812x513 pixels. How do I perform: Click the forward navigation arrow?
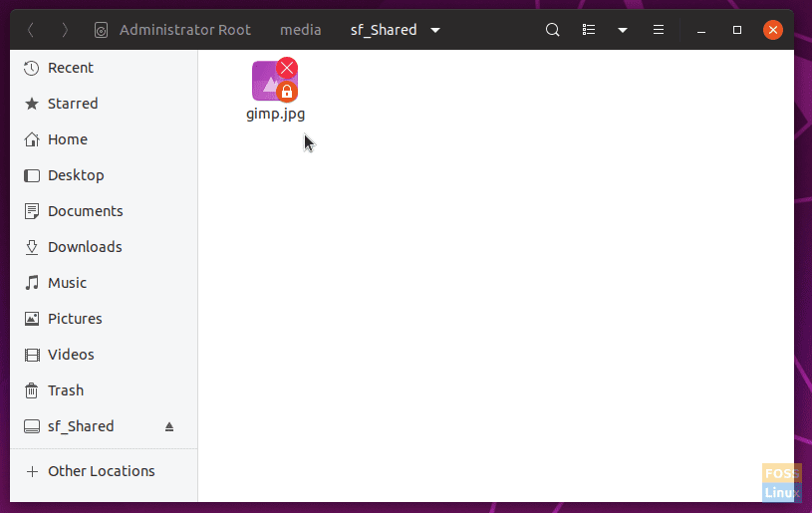65,30
